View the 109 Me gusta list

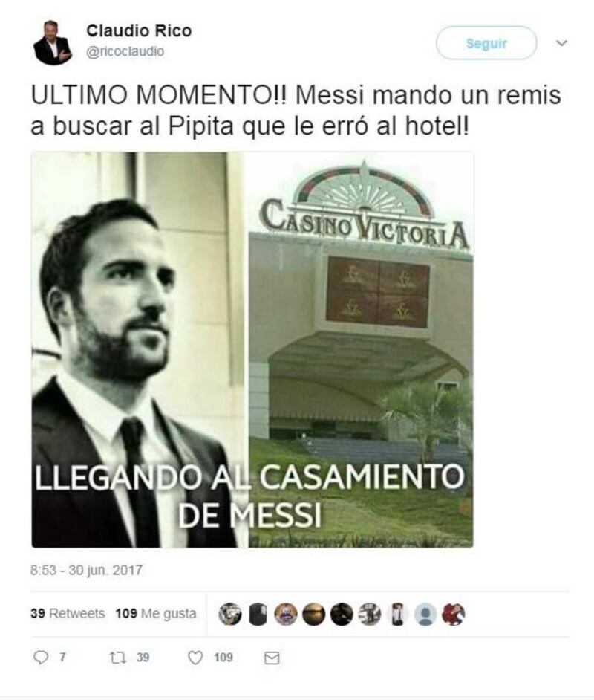point(156,614)
